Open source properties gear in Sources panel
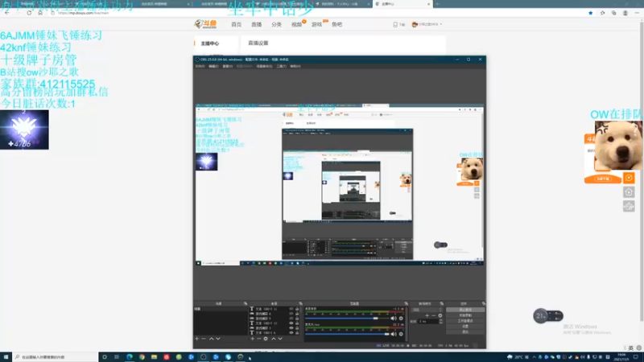Image resolution: width=644 pixels, height=362 pixels. tap(266, 339)
